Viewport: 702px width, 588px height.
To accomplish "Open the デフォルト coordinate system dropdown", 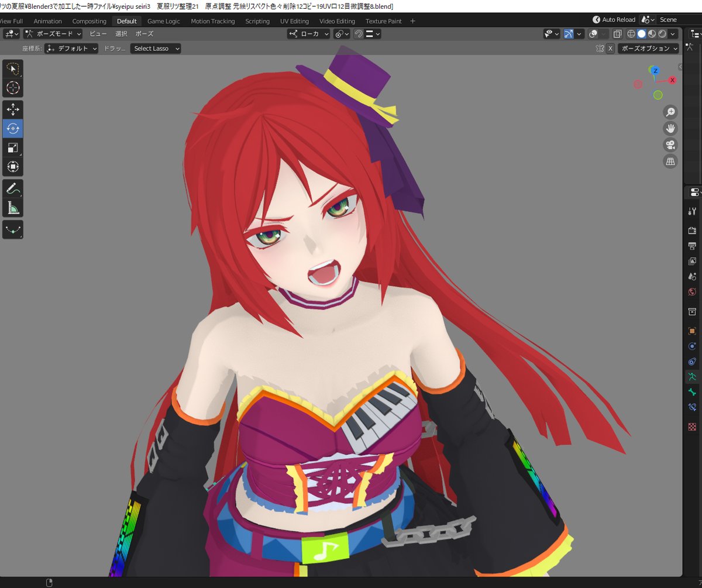I will 71,49.
